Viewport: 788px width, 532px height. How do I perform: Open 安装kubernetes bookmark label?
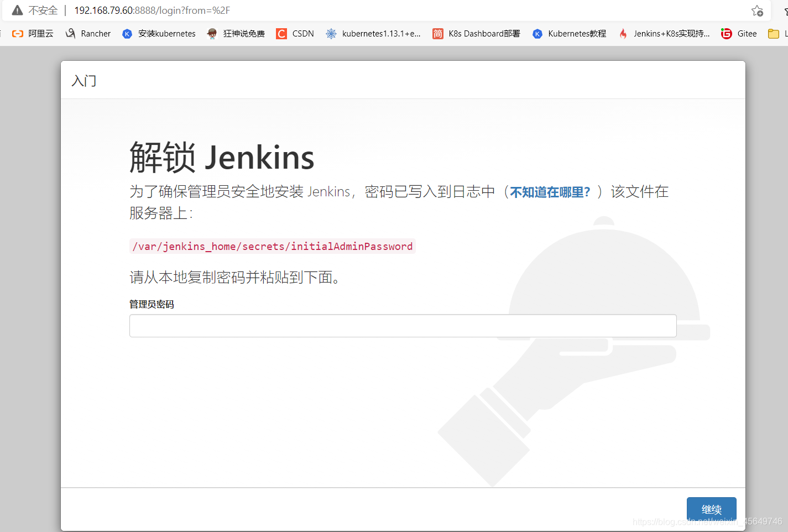[x=167, y=34]
